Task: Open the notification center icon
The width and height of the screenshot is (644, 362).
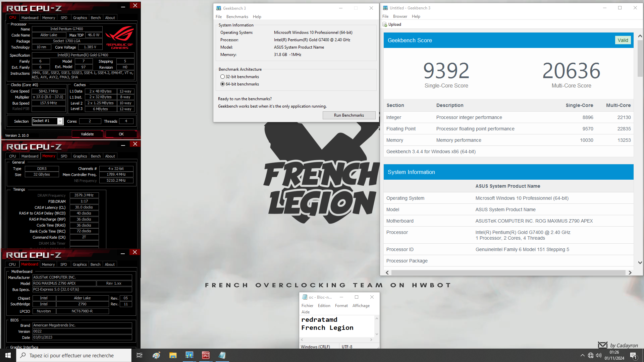Action: point(634,356)
